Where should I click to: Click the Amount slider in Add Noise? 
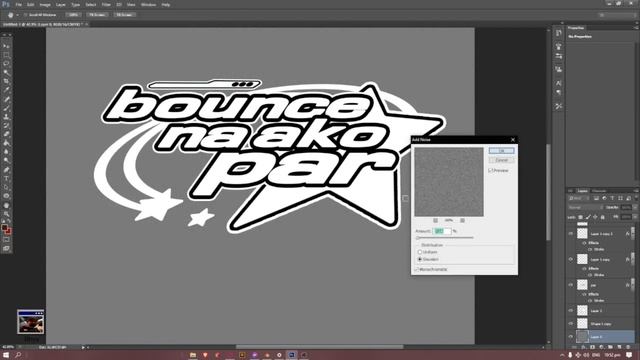click(445, 238)
